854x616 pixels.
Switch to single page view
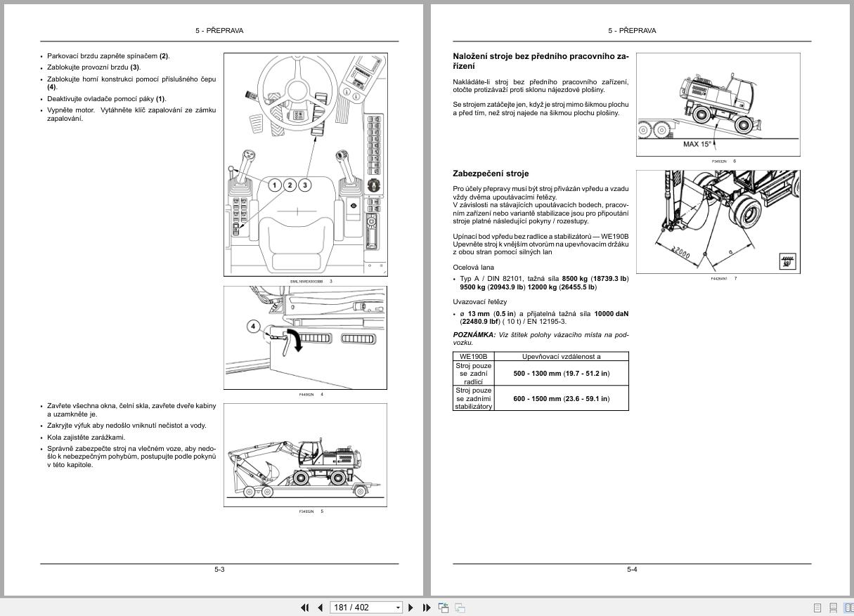817,608
